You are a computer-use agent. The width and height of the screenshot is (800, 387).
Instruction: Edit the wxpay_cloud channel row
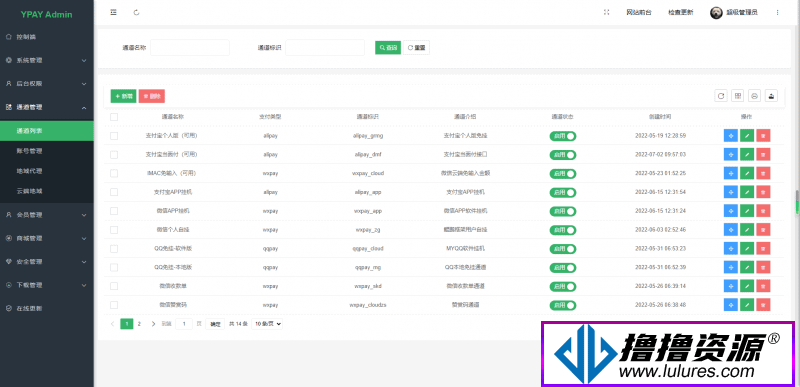click(747, 173)
